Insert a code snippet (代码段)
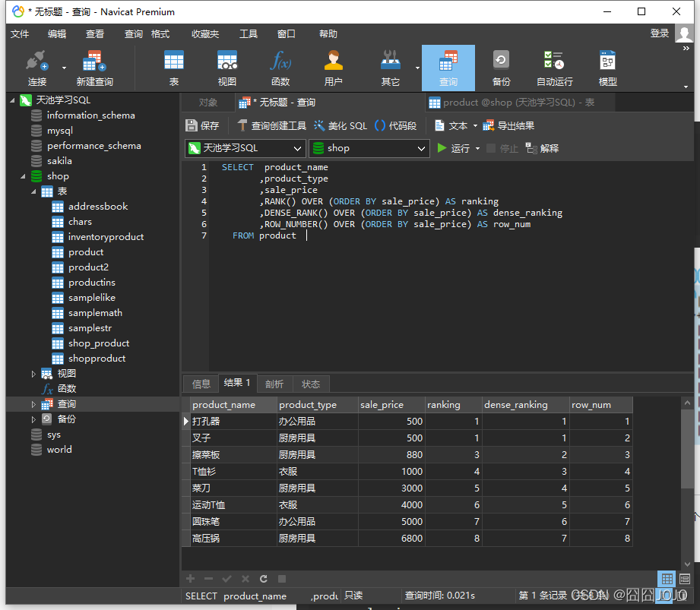 click(395, 126)
